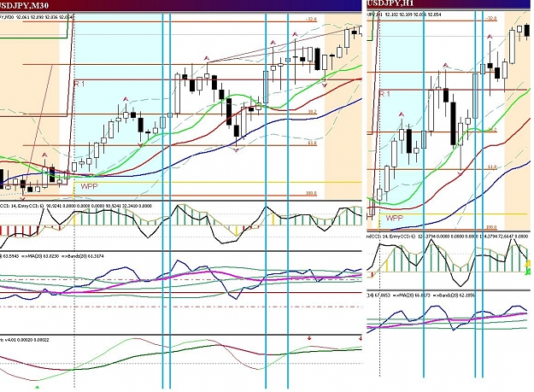Select the green up arrow in bottom M30 indicator
Viewport: 534px width, 392px height.
click(x=37, y=387)
